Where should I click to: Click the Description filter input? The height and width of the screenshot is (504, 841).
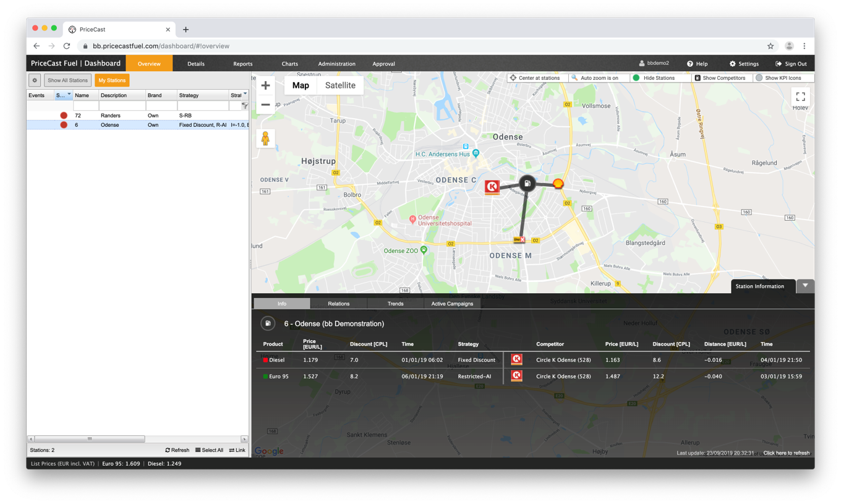coord(122,106)
